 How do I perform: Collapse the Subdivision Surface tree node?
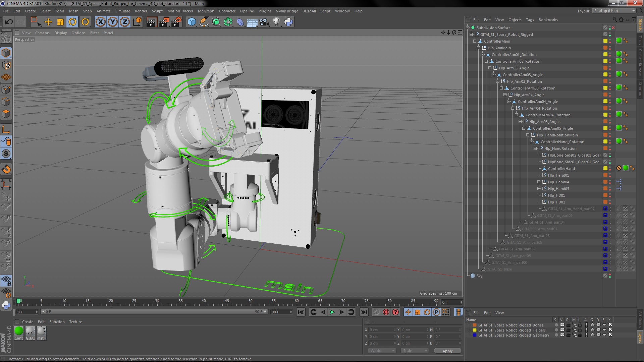[x=467, y=28]
